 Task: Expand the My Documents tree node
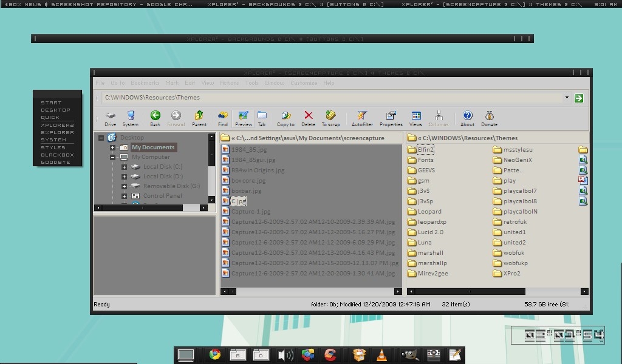pos(112,147)
